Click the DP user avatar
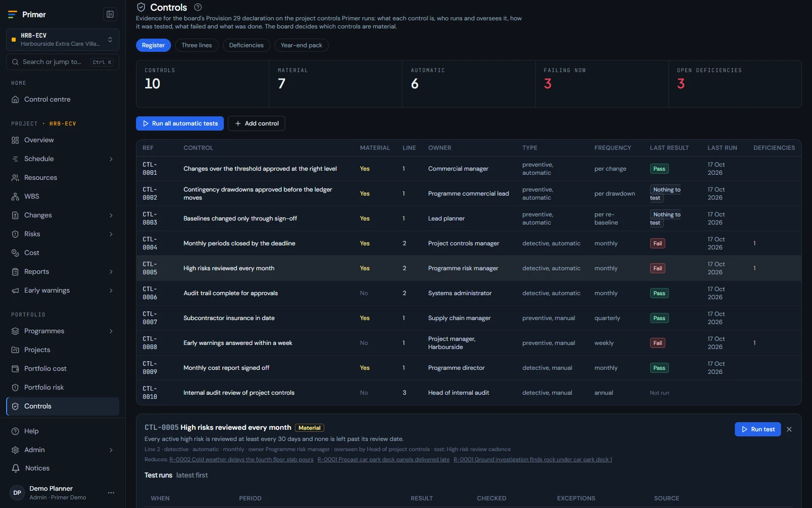The height and width of the screenshot is (508, 812). 17,493
